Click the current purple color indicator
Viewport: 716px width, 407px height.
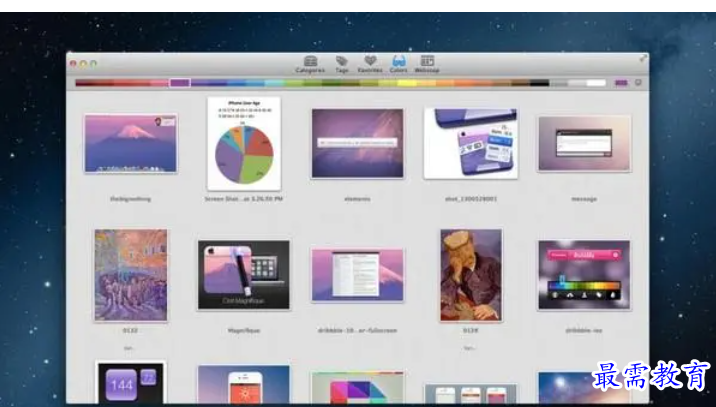(621, 83)
